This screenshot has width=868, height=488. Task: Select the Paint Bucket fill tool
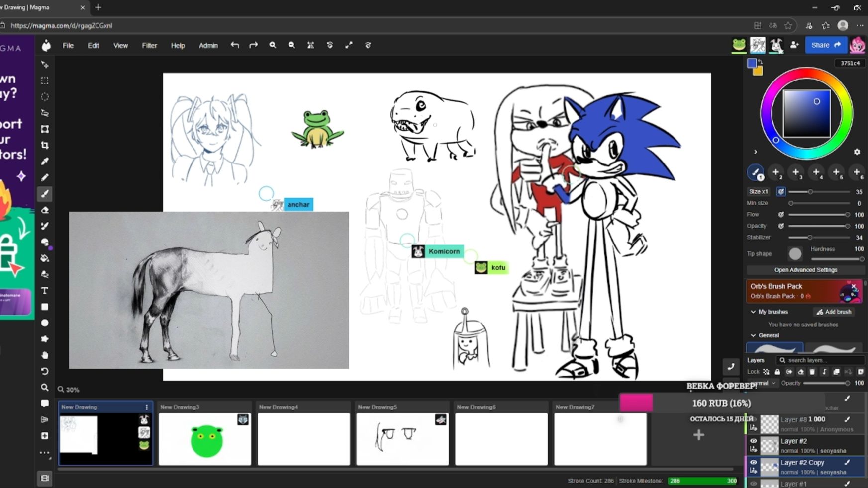click(45, 258)
